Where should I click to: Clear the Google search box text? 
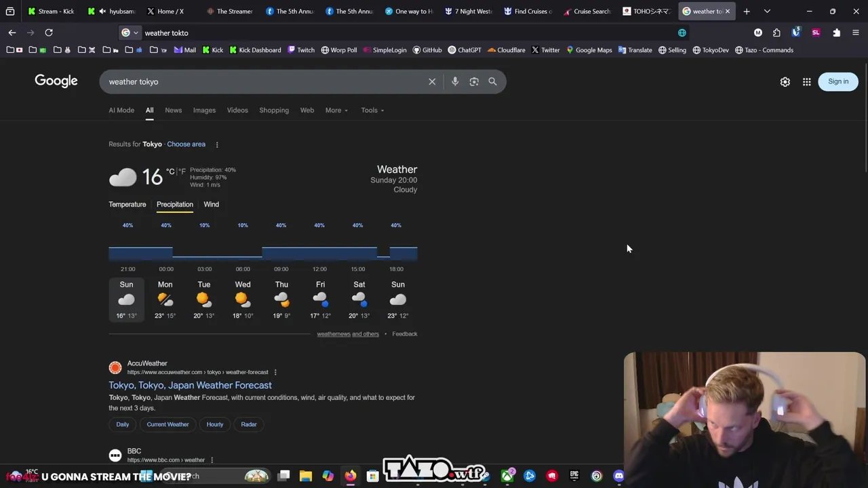pyautogui.click(x=432, y=81)
